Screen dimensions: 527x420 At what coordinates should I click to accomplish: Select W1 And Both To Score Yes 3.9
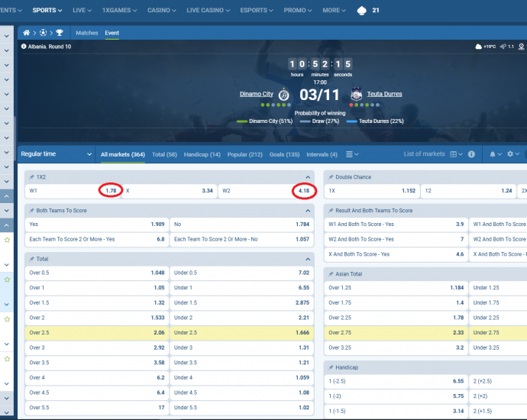point(396,225)
